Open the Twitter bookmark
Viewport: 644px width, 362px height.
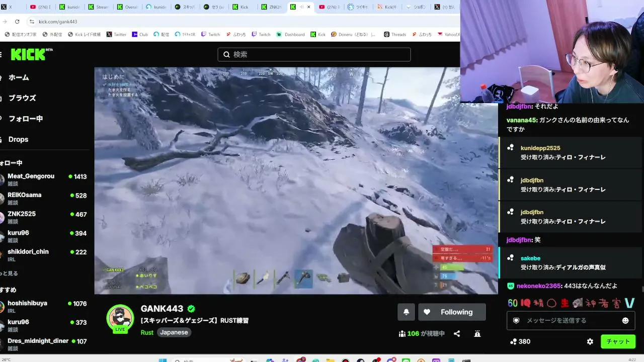click(x=117, y=35)
